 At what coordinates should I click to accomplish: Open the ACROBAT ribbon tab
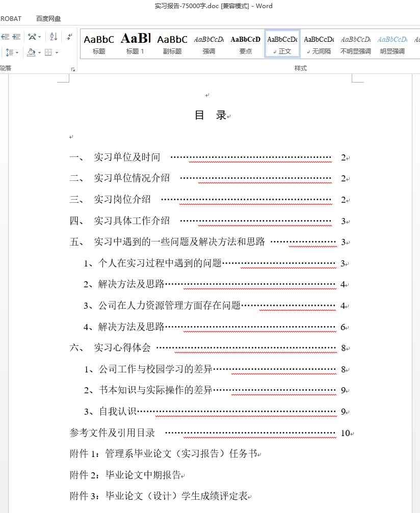point(10,19)
